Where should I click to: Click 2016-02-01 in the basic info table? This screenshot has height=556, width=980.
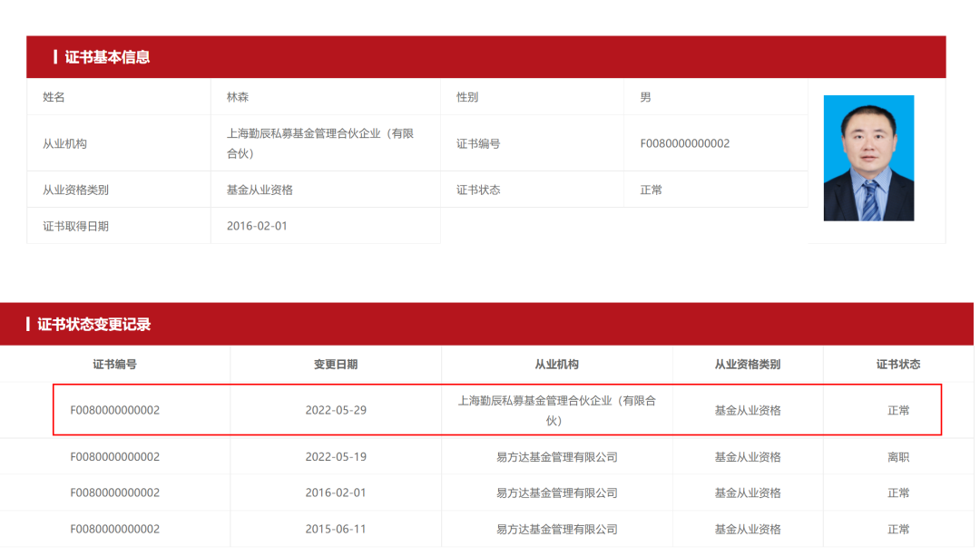[x=257, y=226]
